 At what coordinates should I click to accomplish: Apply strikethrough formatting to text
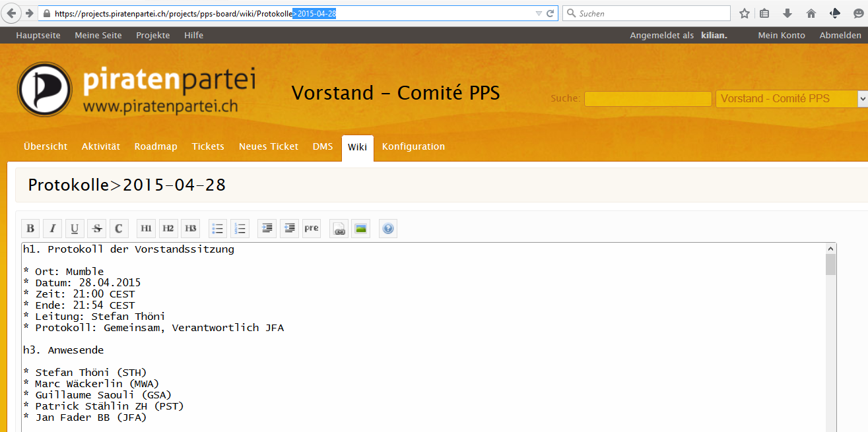coord(97,229)
